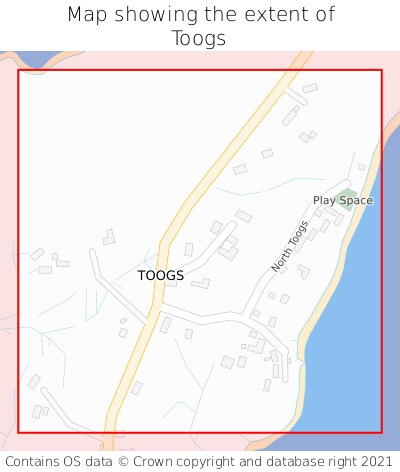Click the blue stream line below Play Space road
The height and width of the screenshot is (472, 400).
(270, 187)
